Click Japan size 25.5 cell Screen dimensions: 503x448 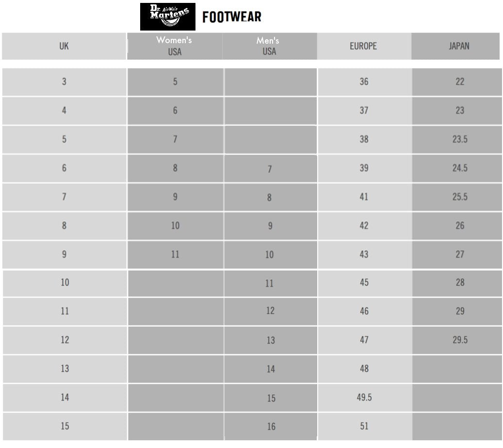coord(460,197)
